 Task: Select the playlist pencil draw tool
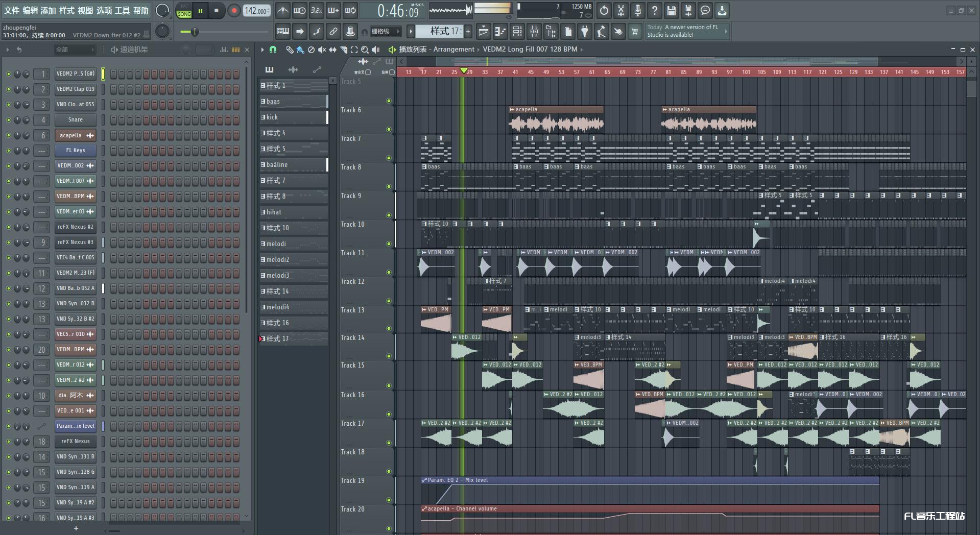tap(290, 50)
